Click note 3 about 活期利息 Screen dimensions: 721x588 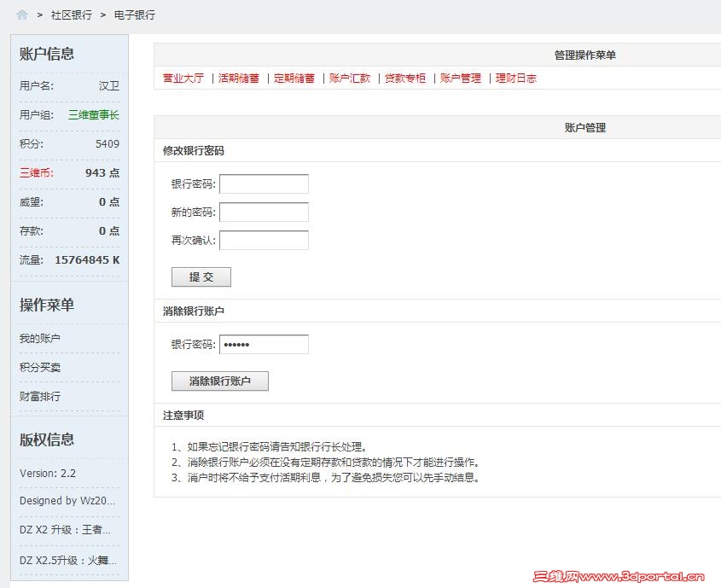(326, 478)
